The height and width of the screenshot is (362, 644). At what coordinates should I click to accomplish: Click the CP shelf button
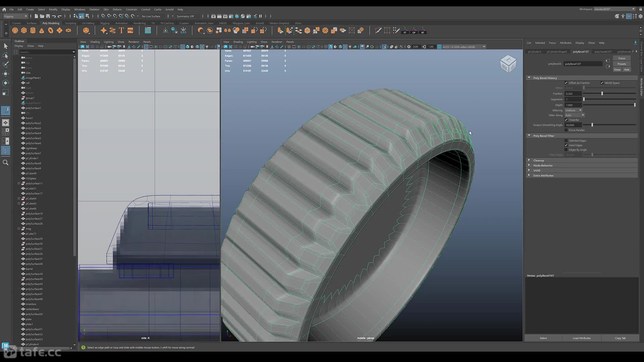click(414, 31)
